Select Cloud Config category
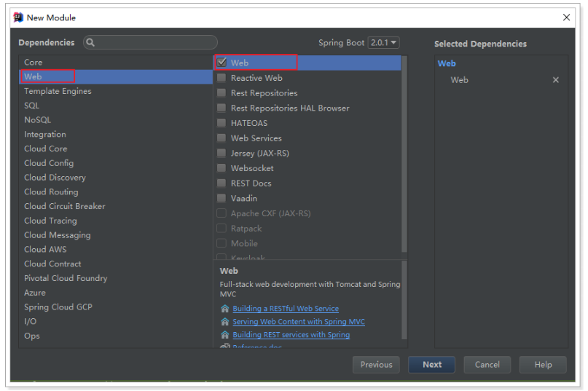 coord(116,163)
